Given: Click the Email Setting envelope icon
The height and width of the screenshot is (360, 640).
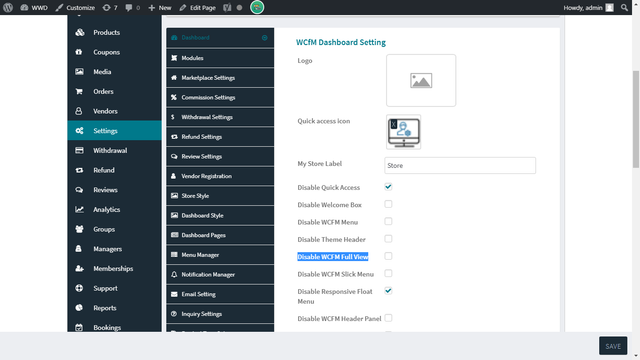Looking at the screenshot, I should [x=174, y=294].
